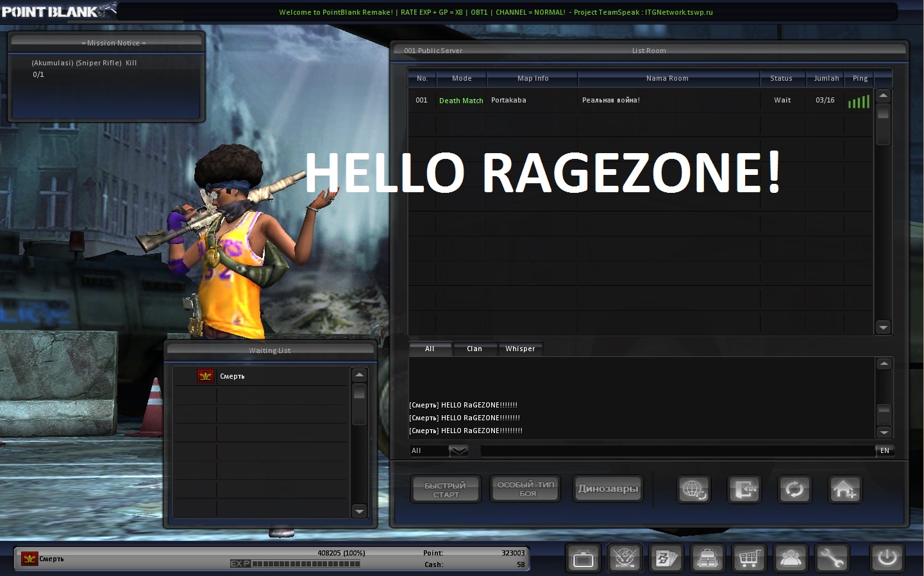Sort rooms by Mode column header
This screenshot has width=924, height=576.
coord(462,78)
